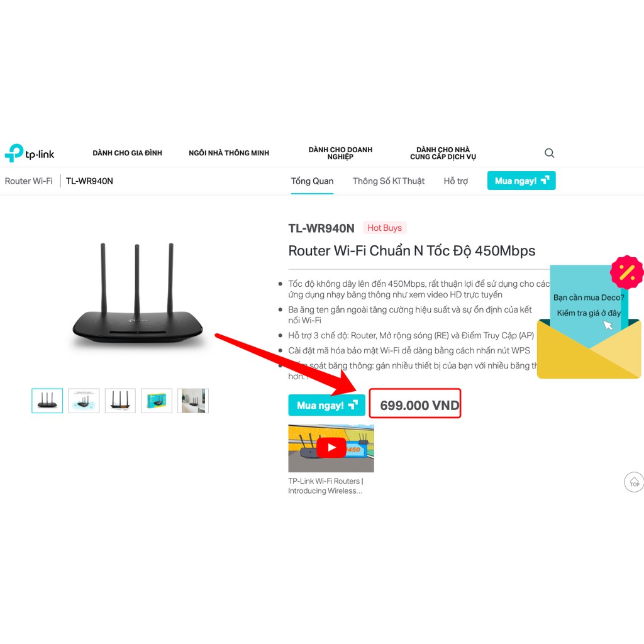Select the second router thumbnail image
Viewport: 644px width, 644px height.
(84, 401)
